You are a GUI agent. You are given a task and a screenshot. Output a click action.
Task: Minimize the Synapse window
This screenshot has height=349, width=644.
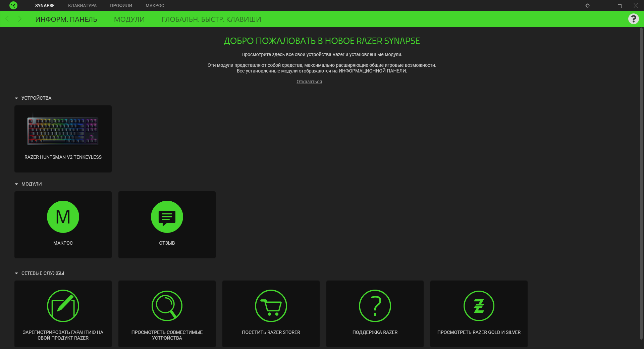pyautogui.click(x=604, y=6)
